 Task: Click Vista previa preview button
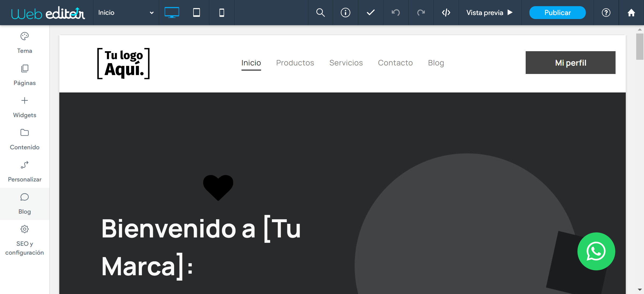tap(490, 13)
